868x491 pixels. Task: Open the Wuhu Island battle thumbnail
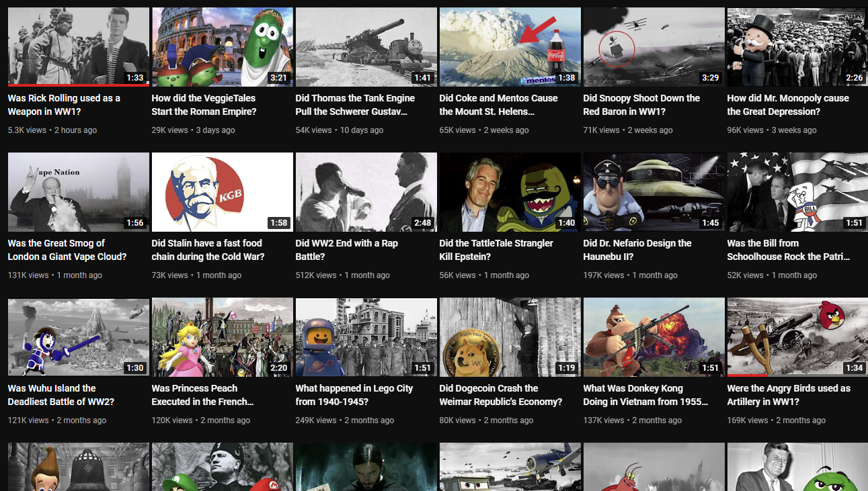click(x=78, y=337)
